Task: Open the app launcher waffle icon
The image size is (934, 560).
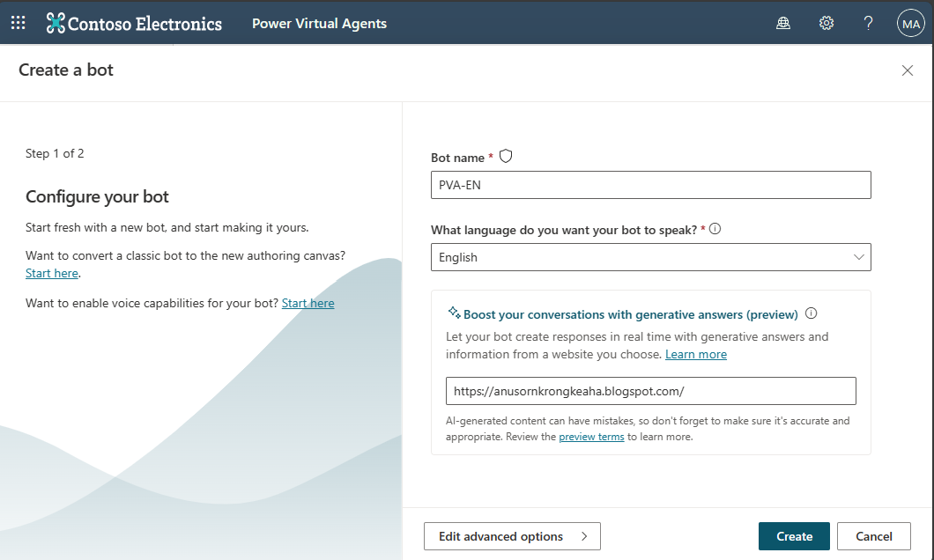Action: click(19, 23)
